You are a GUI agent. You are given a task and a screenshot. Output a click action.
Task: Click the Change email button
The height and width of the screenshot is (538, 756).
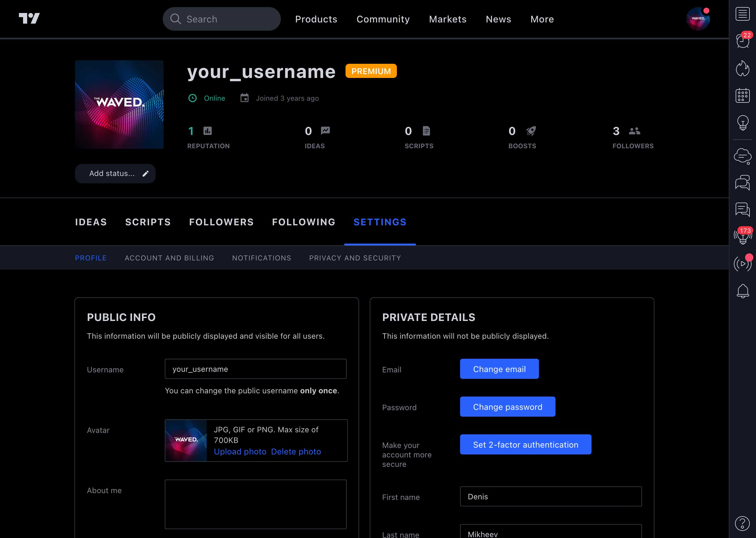(x=499, y=369)
